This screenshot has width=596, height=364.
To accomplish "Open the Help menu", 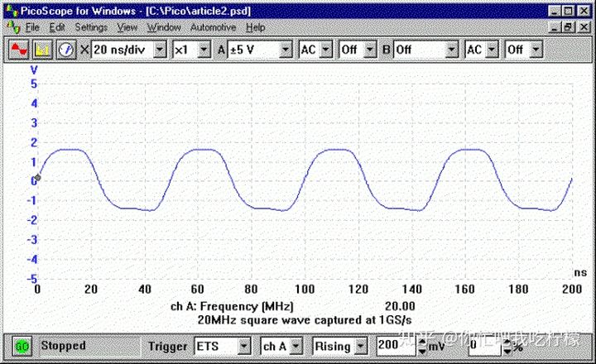I will tap(256, 27).
